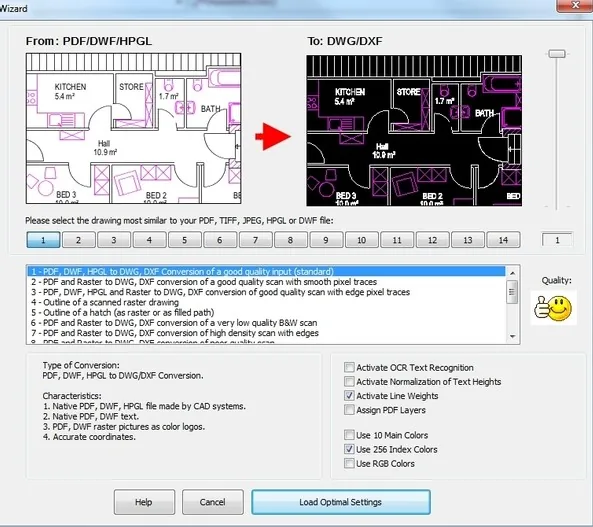Uncheck Use 256 Index Colors option
This screenshot has height=527, width=593.
(x=349, y=449)
